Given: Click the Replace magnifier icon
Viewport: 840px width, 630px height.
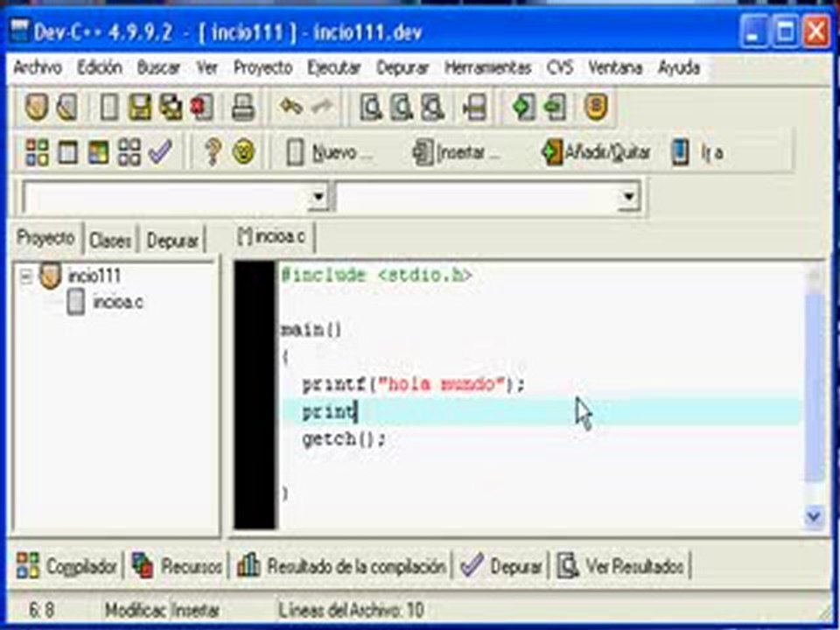Looking at the screenshot, I should (402, 107).
